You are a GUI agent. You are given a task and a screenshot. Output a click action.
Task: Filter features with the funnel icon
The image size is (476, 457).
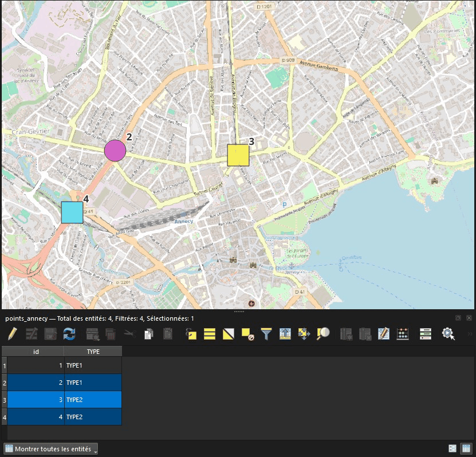266,334
